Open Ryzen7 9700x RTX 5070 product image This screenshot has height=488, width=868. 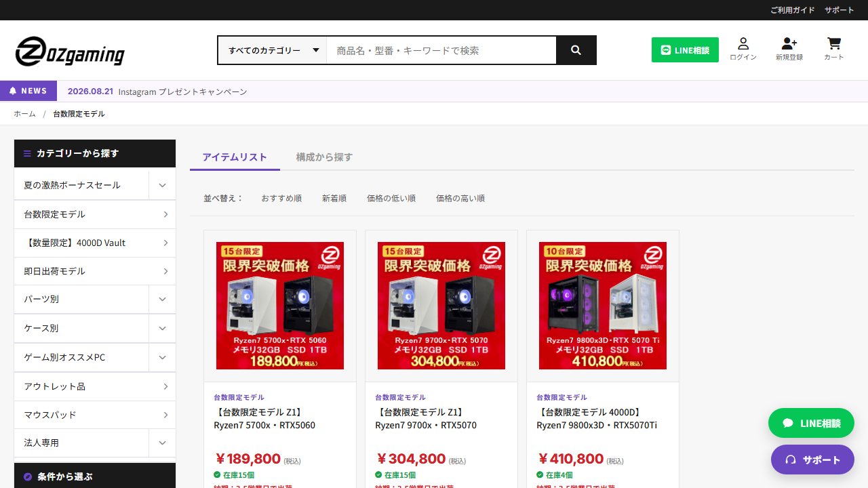(441, 306)
